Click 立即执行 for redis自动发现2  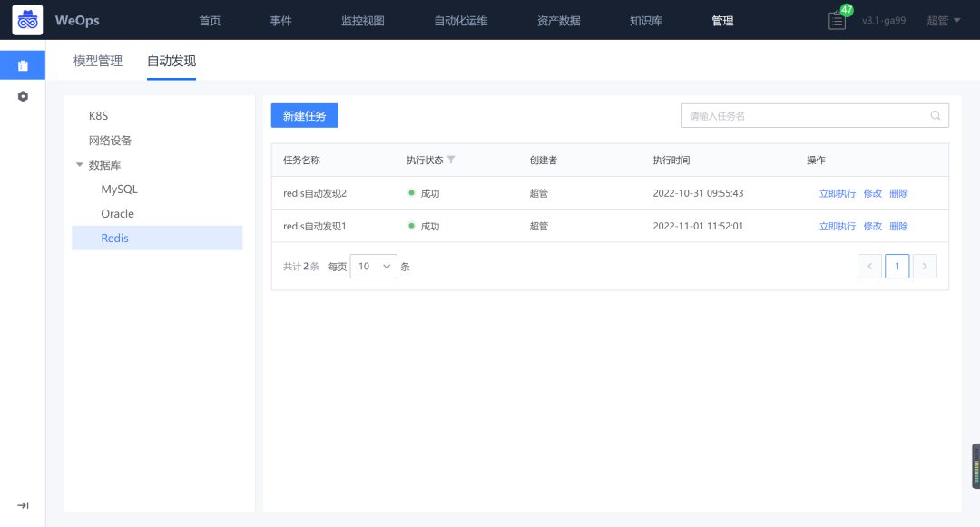point(837,192)
